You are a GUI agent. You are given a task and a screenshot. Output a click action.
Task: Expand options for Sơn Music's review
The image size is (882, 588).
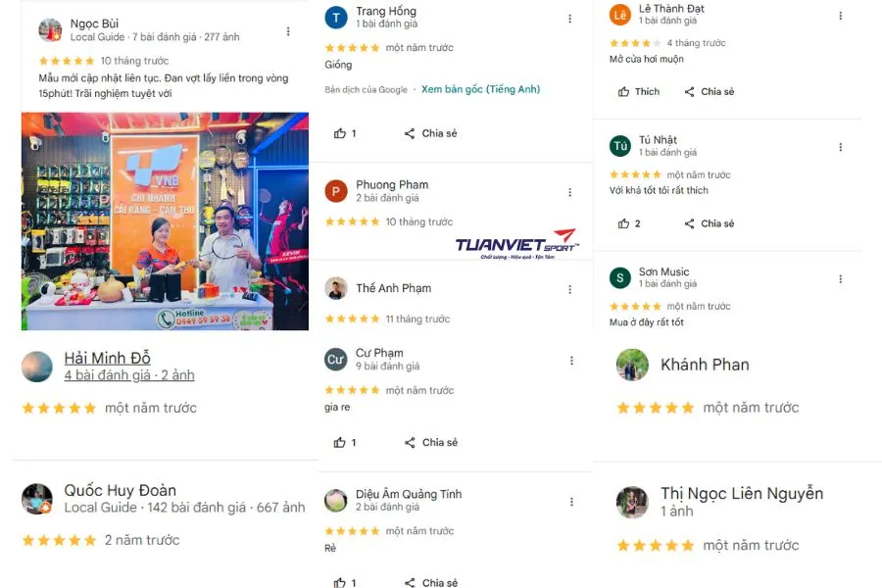coord(841,279)
